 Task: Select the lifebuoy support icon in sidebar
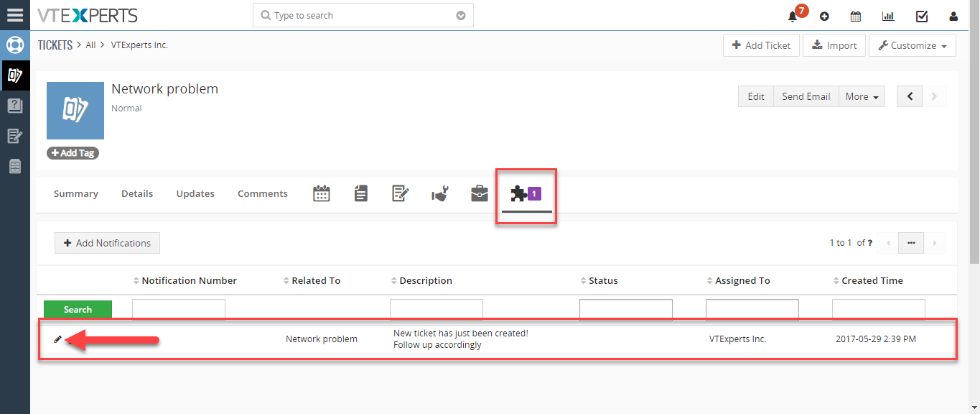[x=15, y=45]
